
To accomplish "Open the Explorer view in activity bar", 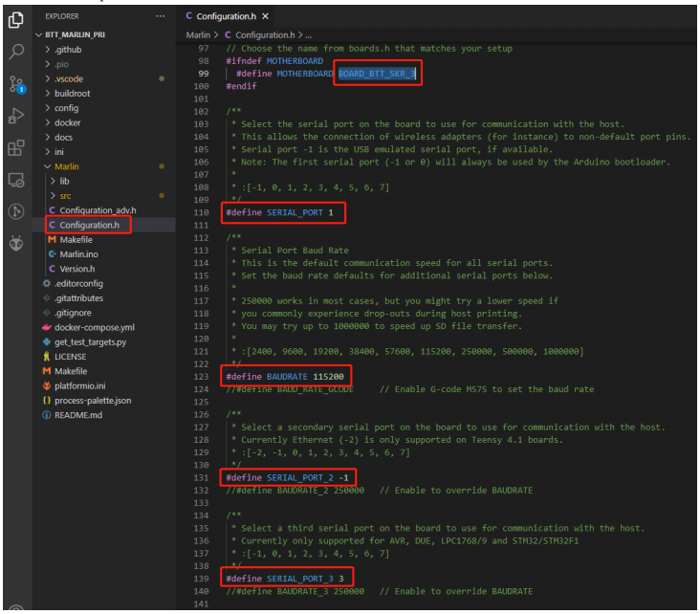I will click(x=16, y=19).
